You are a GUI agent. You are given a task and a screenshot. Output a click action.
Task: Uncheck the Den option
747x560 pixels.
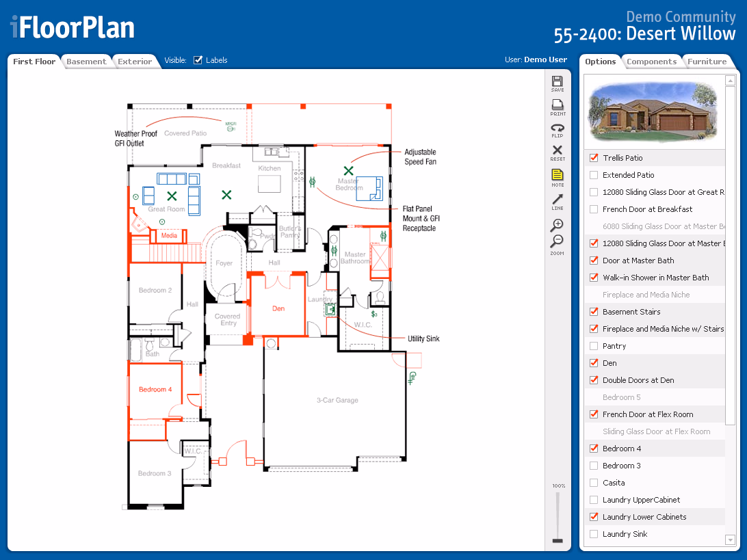tap(594, 363)
